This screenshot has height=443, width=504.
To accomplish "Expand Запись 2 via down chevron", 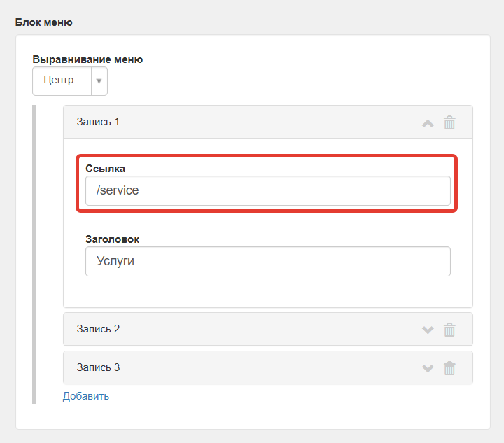I will (x=428, y=330).
